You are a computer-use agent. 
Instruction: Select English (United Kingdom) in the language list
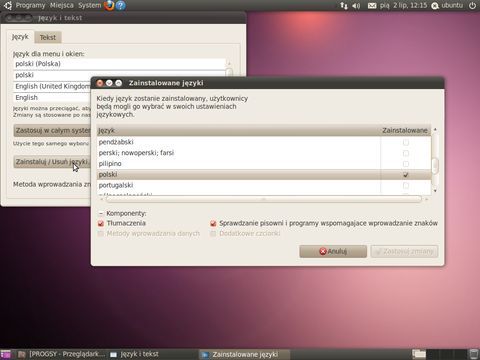pos(52,87)
